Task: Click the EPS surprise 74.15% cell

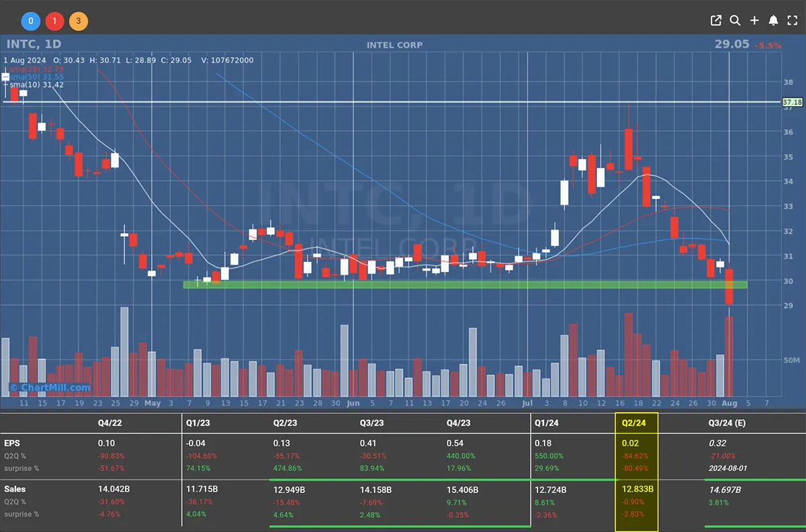Action: [197, 468]
